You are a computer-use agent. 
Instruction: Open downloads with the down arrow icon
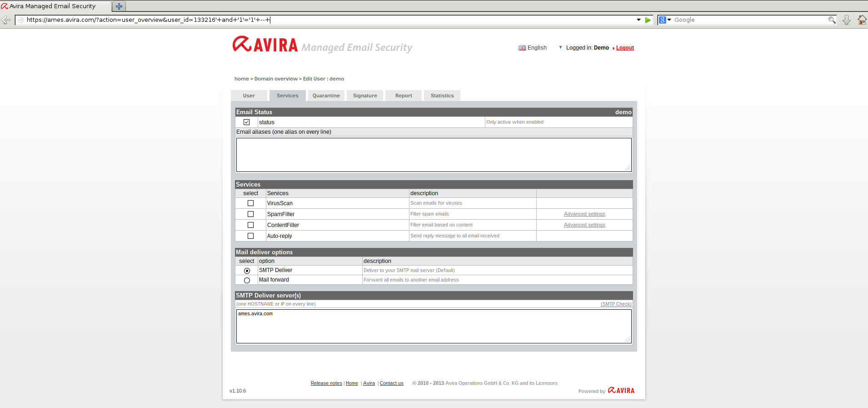click(x=847, y=20)
